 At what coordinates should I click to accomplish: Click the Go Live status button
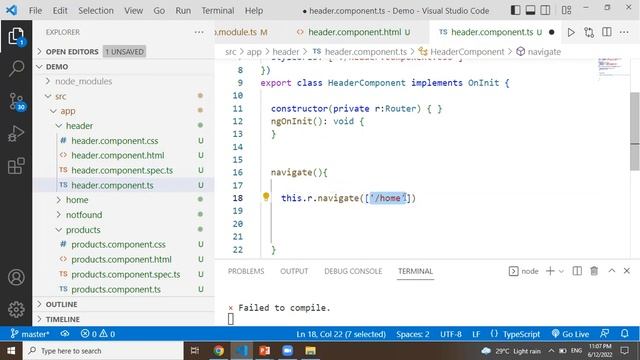[570, 334]
